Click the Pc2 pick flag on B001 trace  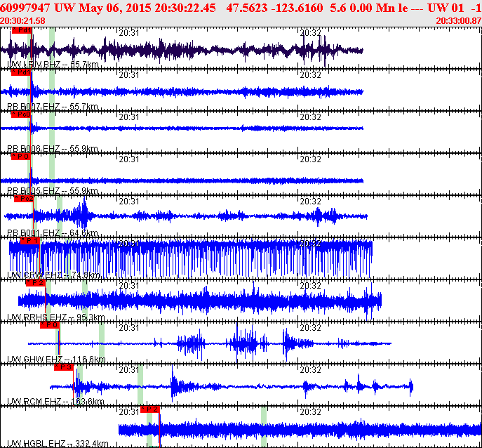point(24,199)
